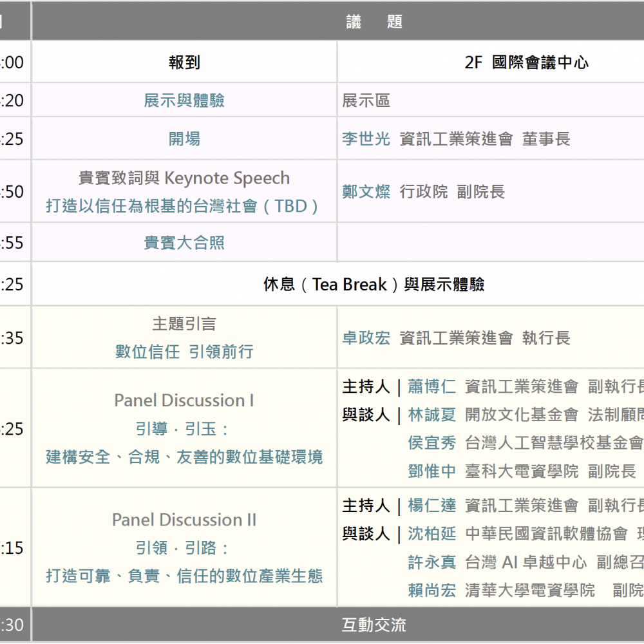This screenshot has height=644, width=644.
Task: Select panelist name 鄧惟中
Action: [x=431, y=471]
